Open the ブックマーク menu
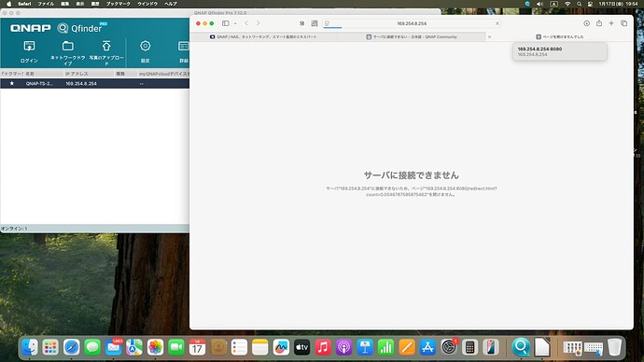The height and width of the screenshot is (362, 644). pos(119,4)
